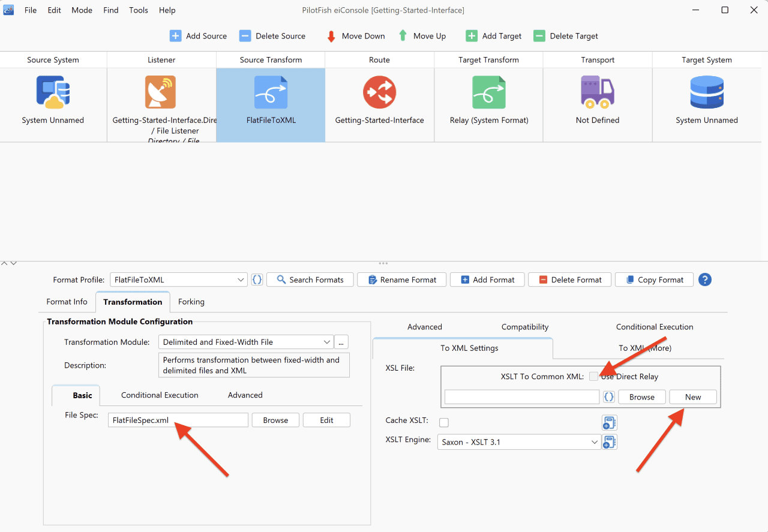Click the transformation Description text box
The width and height of the screenshot is (768, 532).
pos(254,365)
